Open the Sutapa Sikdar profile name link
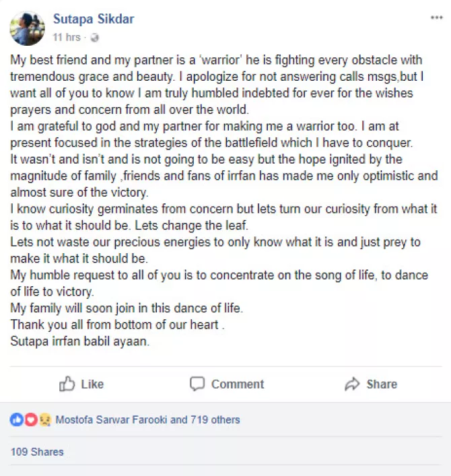The image size is (451, 476). click(94, 19)
